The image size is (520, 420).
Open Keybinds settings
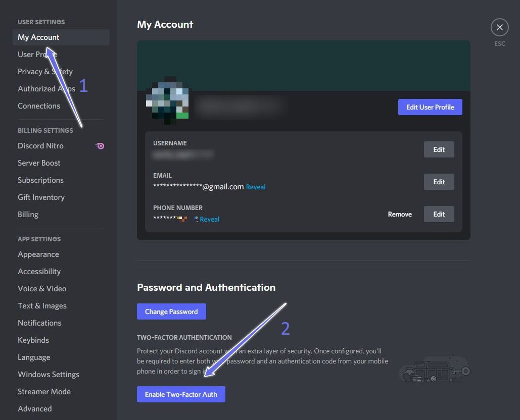click(x=33, y=340)
